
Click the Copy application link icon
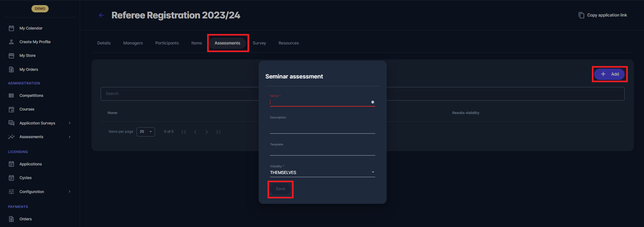(581, 15)
